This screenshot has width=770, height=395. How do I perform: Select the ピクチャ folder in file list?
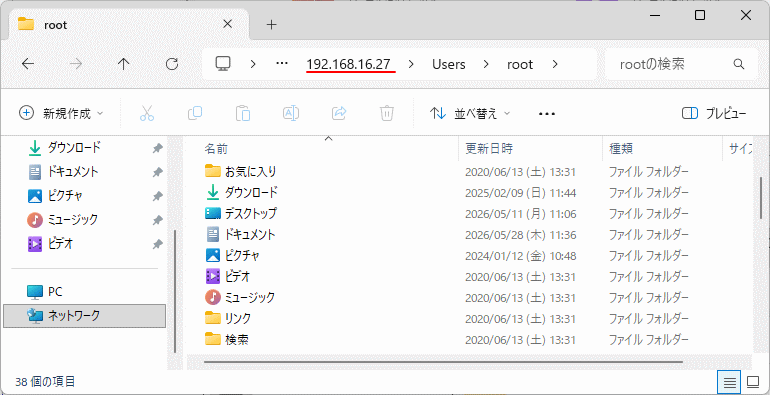(x=232, y=255)
